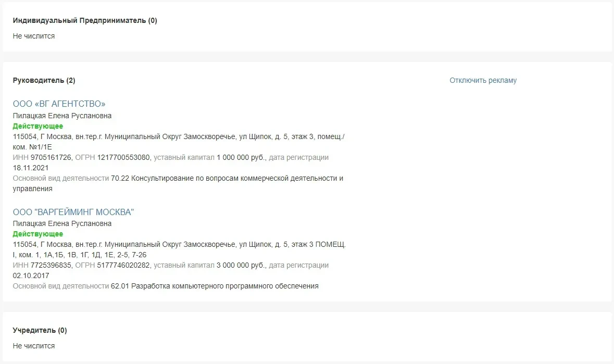This screenshot has height=364, width=614.
Task: Click Не числится under Учредитель
Action: 34,346
